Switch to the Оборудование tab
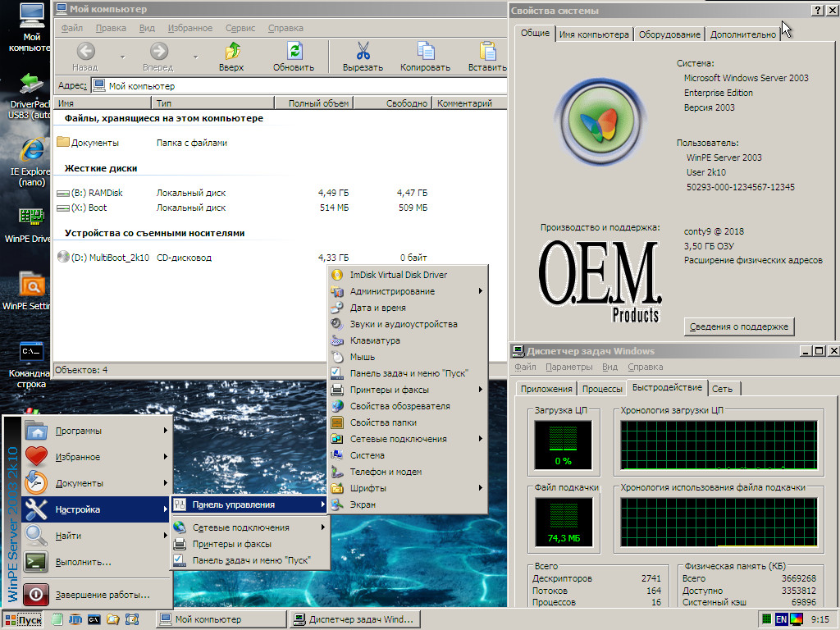 (x=670, y=34)
